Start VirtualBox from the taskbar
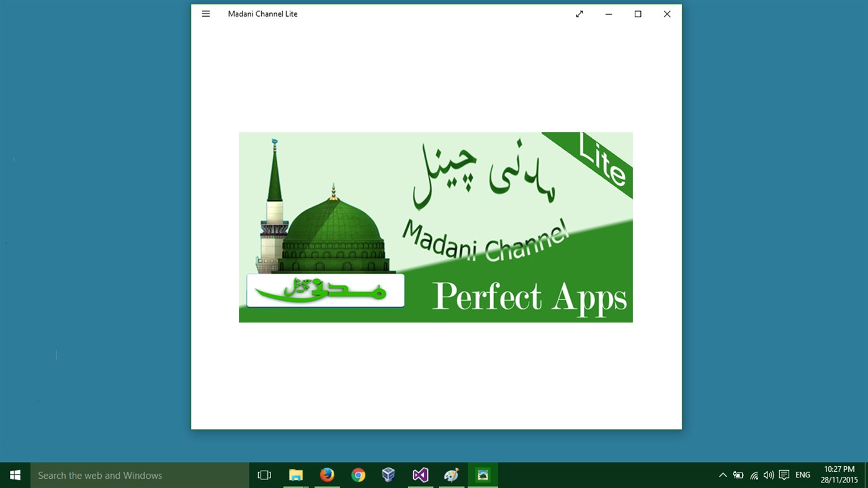 pyautogui.click(x=389, y=474)
